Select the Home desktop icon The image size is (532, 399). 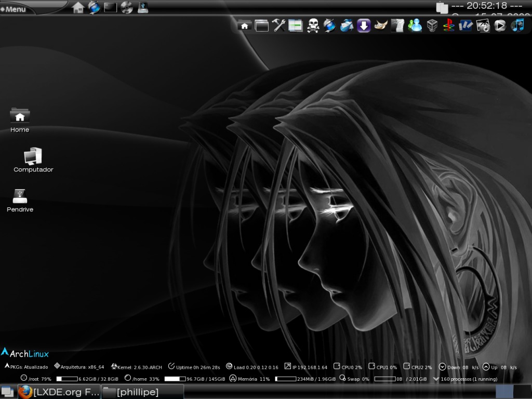(20, 121)
